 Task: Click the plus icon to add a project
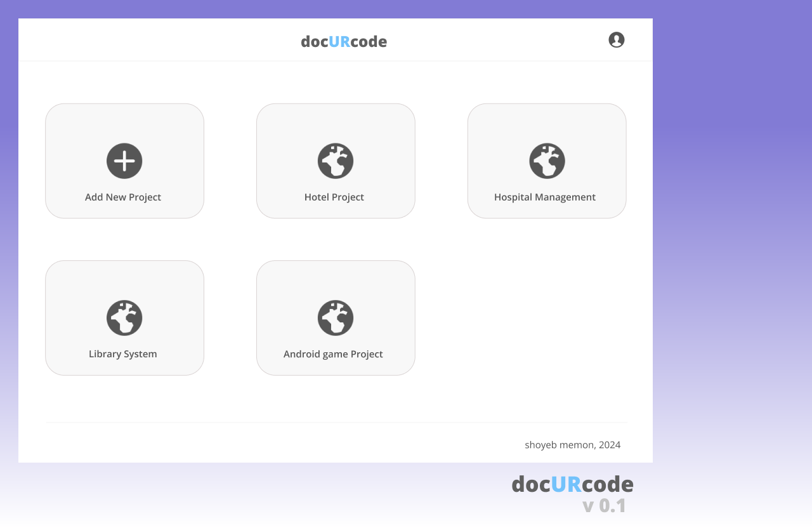tap(124, 161)
